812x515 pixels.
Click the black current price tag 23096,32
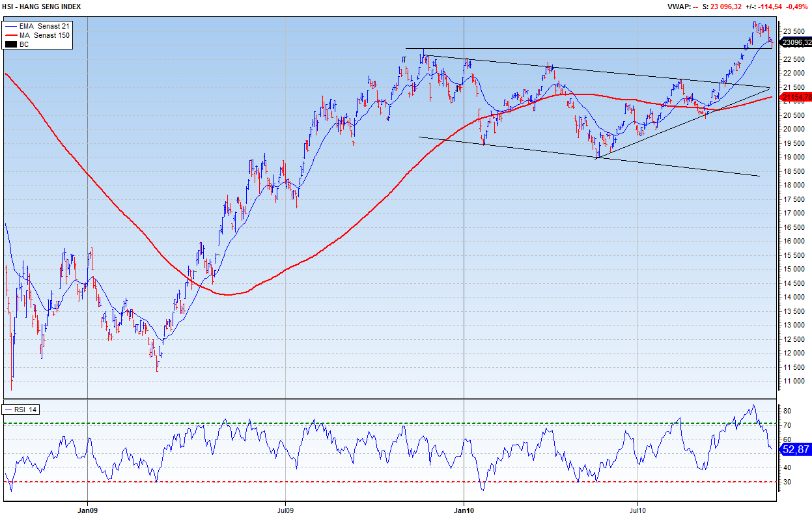click(796, 42)
